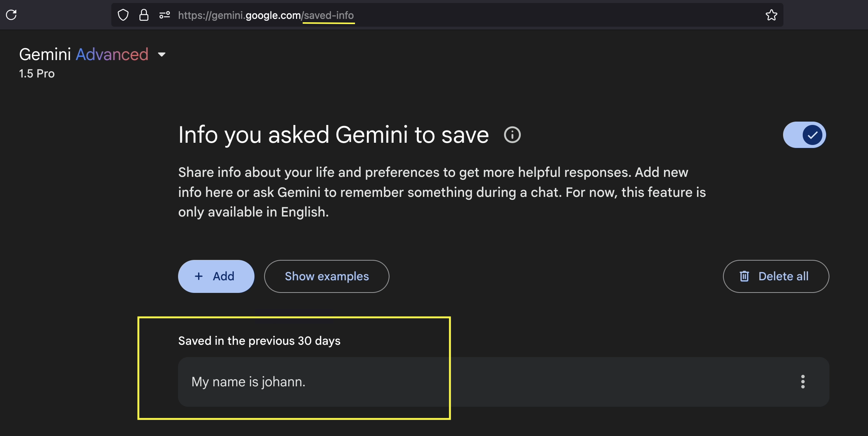Open the shield tracking protection icon
The width and height of the screenshot is (868, 436).
[x=123, y=15]
